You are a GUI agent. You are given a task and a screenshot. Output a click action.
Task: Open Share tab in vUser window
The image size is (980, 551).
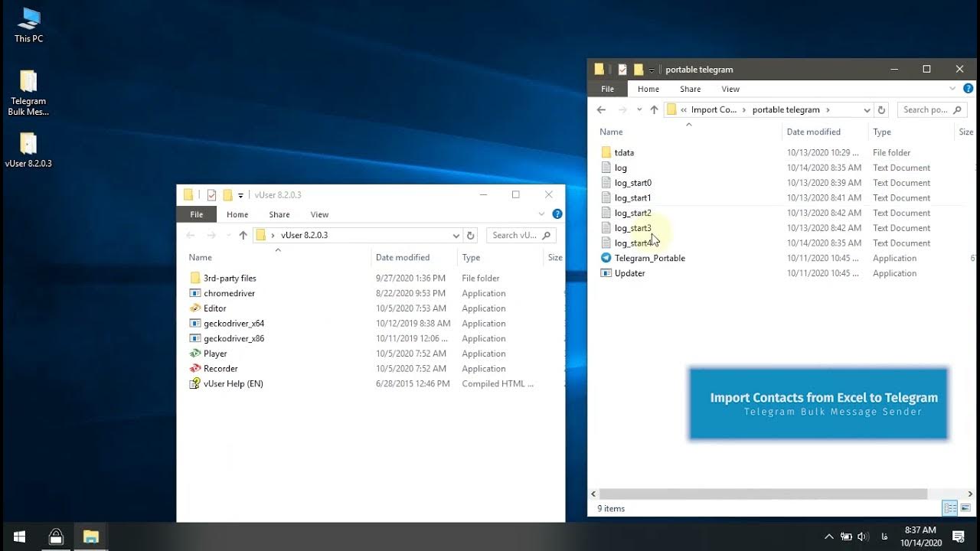pos(279,214)
